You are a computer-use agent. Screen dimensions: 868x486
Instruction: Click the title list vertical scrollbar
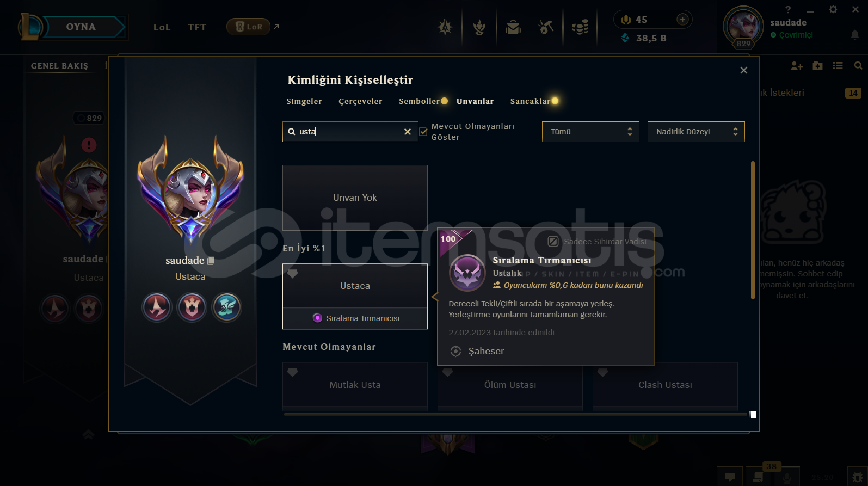coord(753,230)
